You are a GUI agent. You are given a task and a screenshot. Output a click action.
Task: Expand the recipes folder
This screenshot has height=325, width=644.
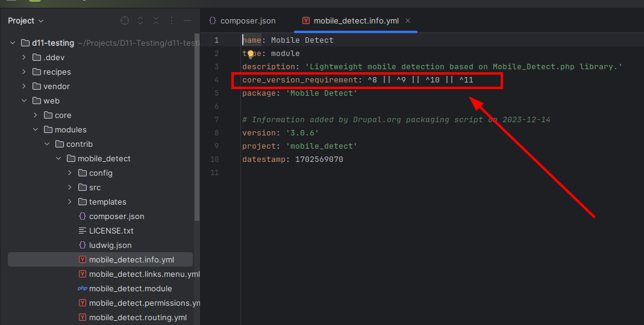click(x=24, y=72)
